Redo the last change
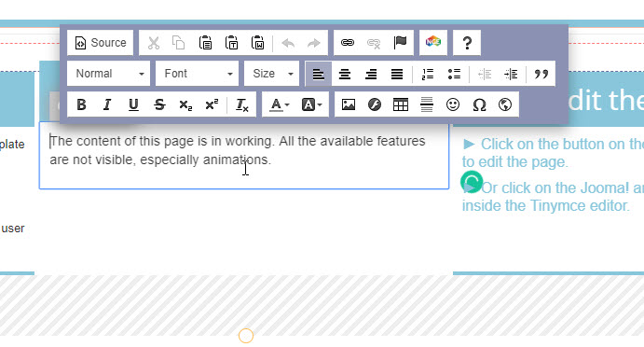 [314, 43]
